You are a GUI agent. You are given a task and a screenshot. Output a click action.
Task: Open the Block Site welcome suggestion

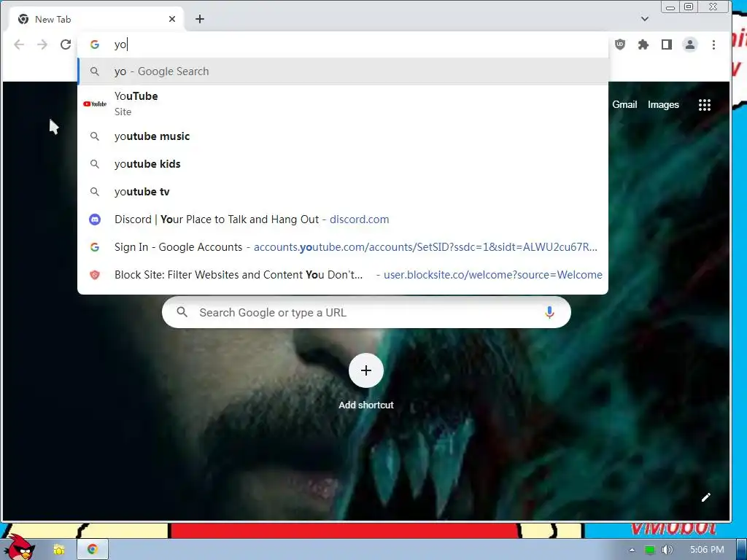pyautogui.click(x=343, y=274)
